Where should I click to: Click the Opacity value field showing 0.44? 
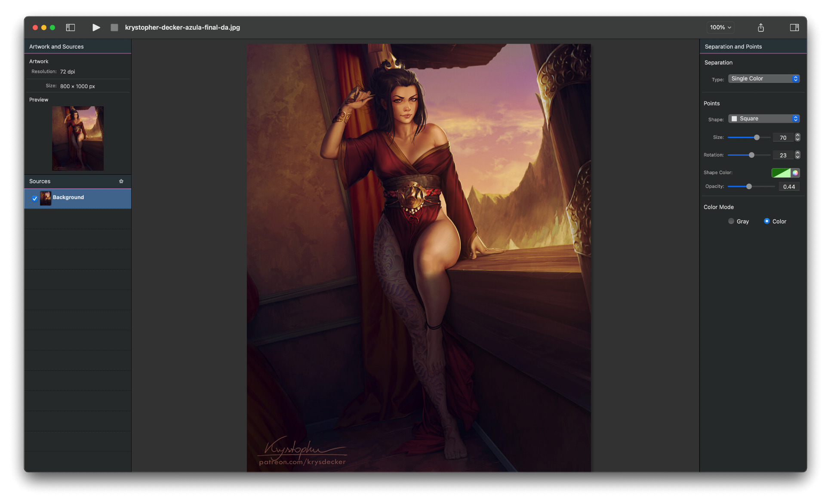pos(789,187)
